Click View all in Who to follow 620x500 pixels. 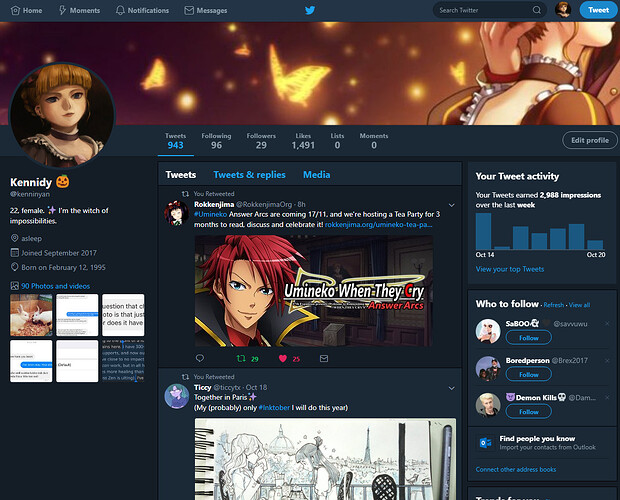point(579,305)
